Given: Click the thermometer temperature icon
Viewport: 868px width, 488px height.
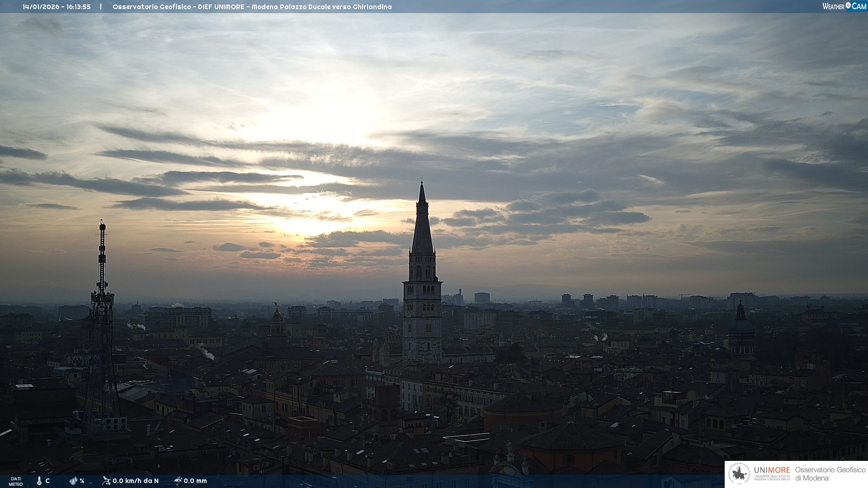Looking at the screenshot, I should point(39,481).
